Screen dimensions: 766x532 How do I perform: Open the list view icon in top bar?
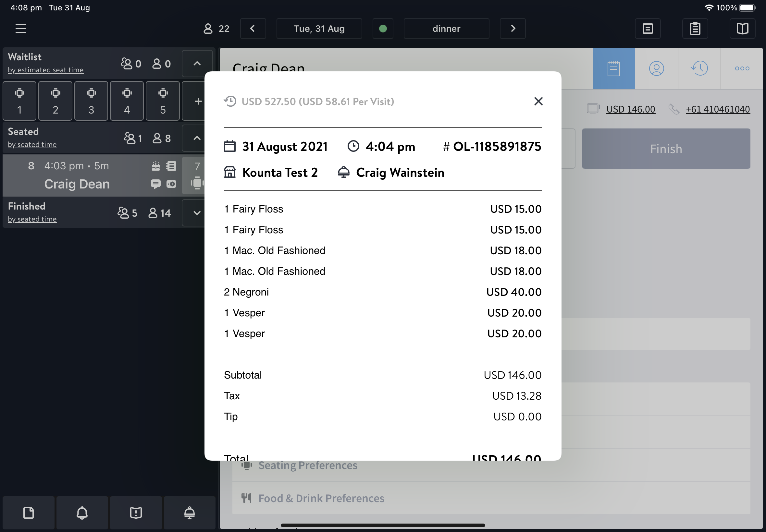pos(648,29)
